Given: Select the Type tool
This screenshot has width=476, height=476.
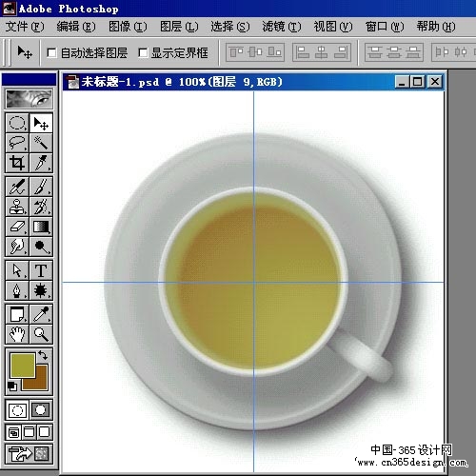Looking at the screenshot, I should pyautogui.click(x=41, y=270).
